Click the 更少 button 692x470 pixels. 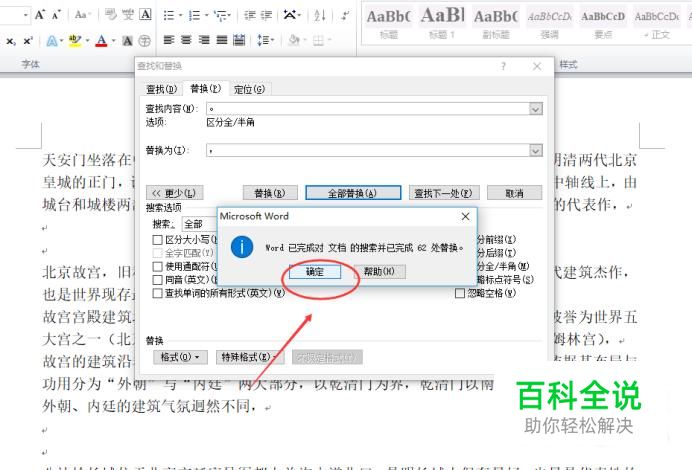coord(174,193)
